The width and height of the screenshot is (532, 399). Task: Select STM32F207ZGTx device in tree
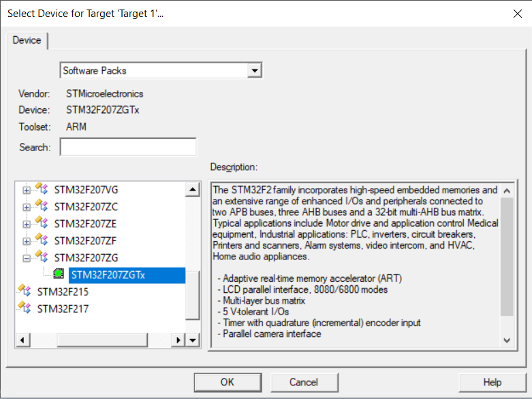click(127, 275)
